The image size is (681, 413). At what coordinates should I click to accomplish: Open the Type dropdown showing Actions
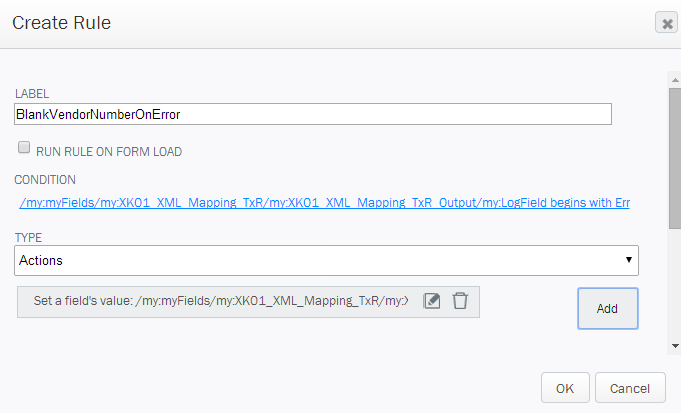[x=326, y=261]
